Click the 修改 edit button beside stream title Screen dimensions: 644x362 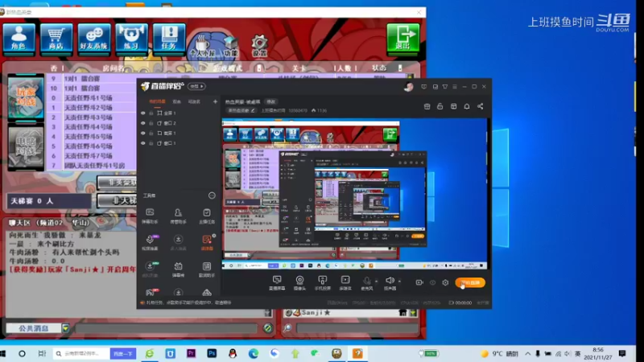[x=271, y=101]
